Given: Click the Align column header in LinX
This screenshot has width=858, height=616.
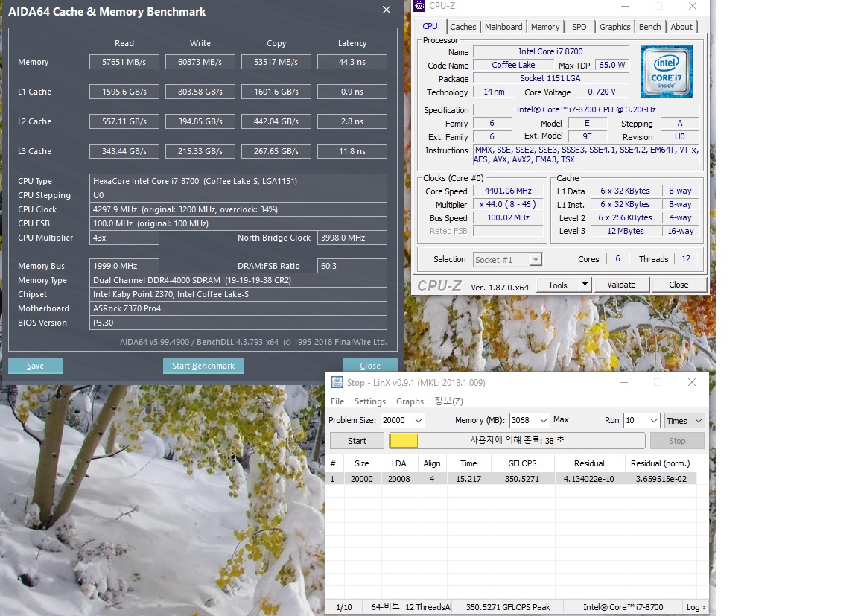Looking at the screenshot, I should click(432, 463).
